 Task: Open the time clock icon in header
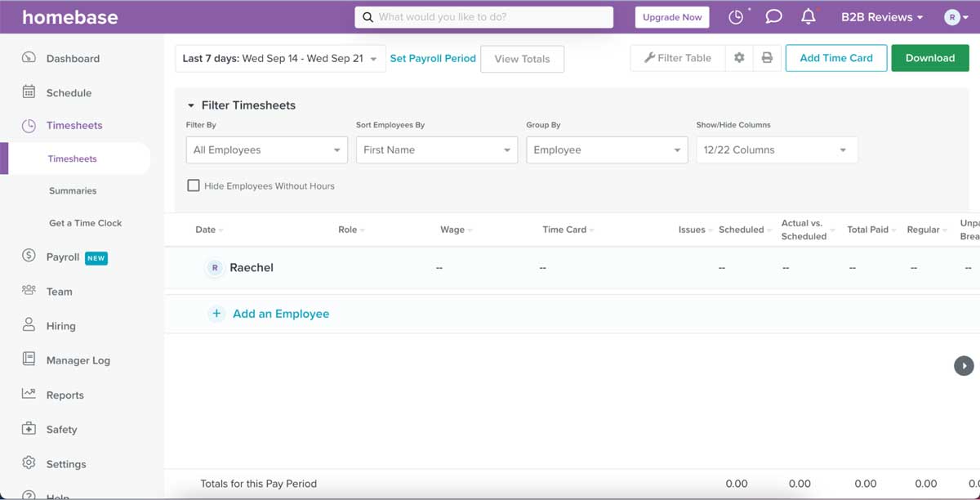[737, 17]
